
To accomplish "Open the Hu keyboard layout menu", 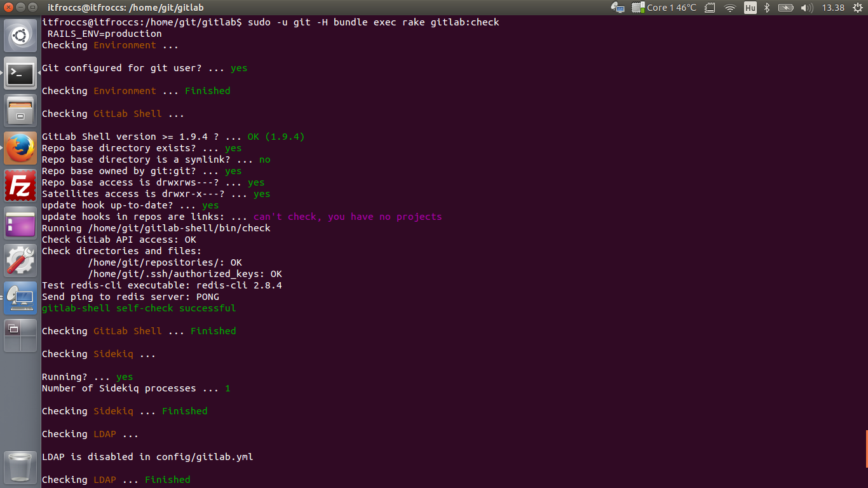I will click(750, 8).
